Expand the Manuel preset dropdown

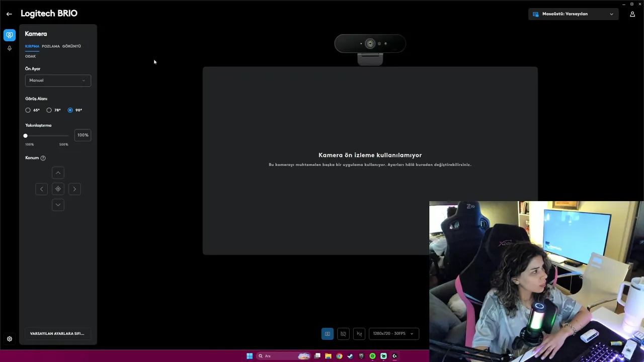(58, 80)
